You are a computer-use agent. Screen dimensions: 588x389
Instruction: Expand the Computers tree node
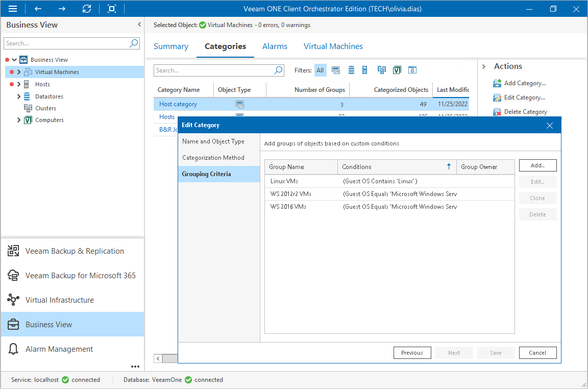(x=19, y=120)
